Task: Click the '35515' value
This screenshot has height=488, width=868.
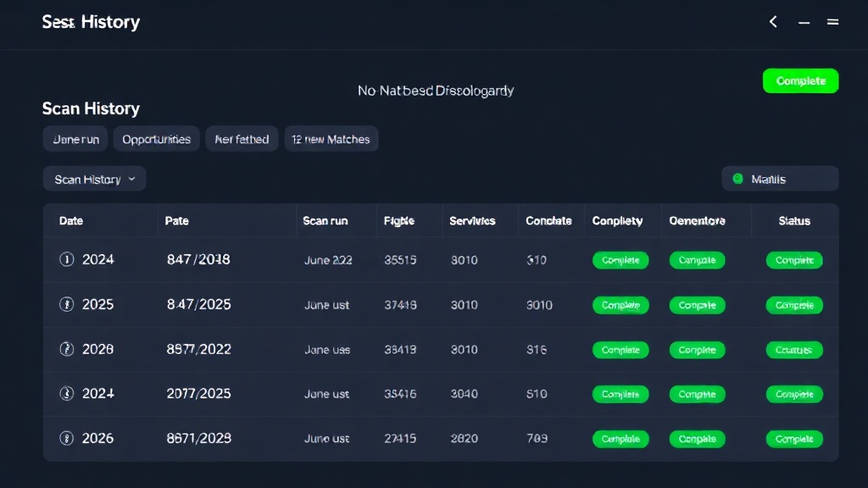Action: pos(400,260)
